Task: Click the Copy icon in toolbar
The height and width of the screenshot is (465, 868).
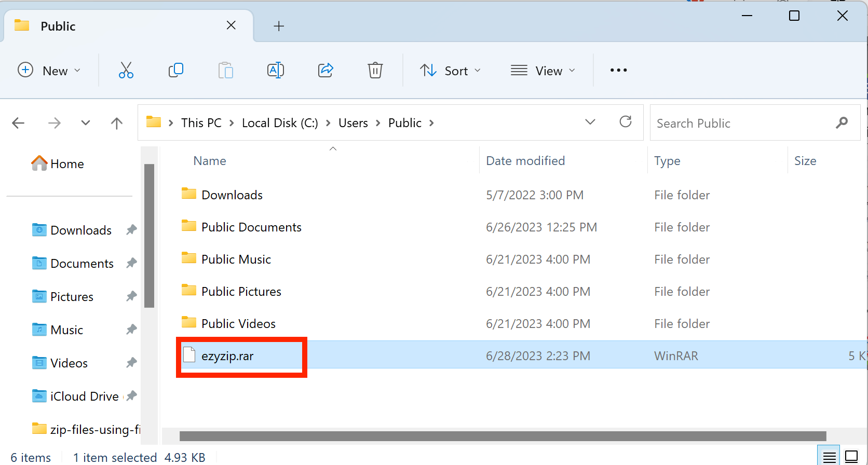Action: pyautogui.click(x=176, y=70)
